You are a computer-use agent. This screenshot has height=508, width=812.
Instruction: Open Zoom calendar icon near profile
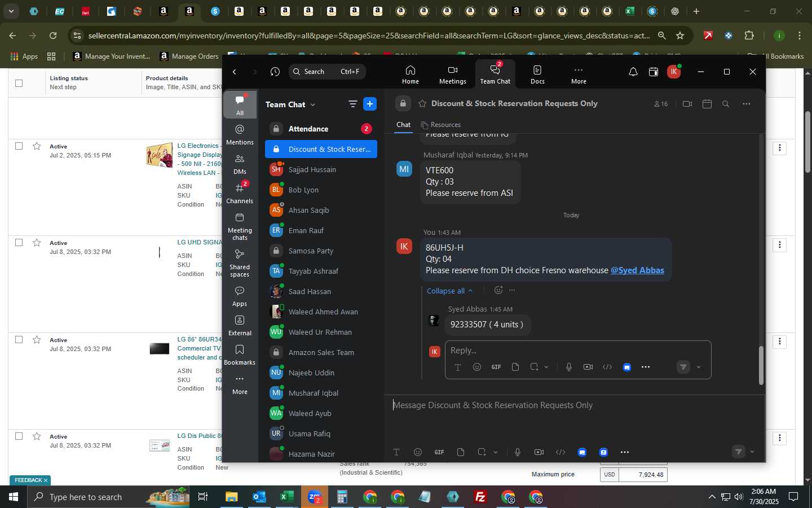(653, 72)
